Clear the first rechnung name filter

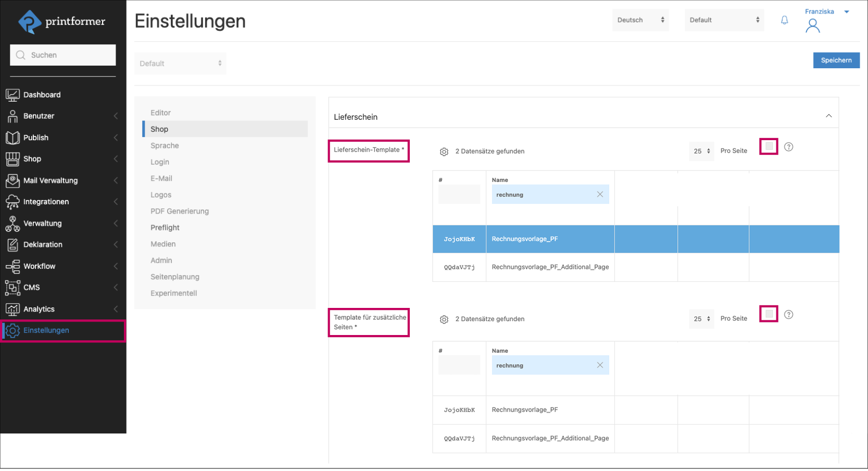click(600, 194)
